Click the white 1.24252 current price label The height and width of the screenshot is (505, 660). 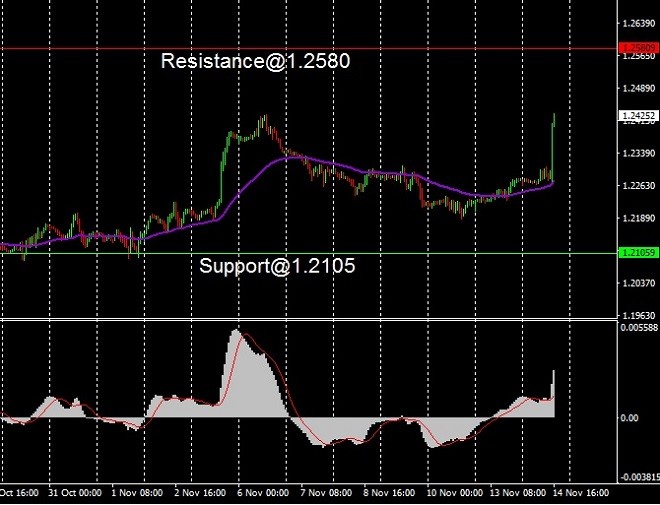pos(638,115)
